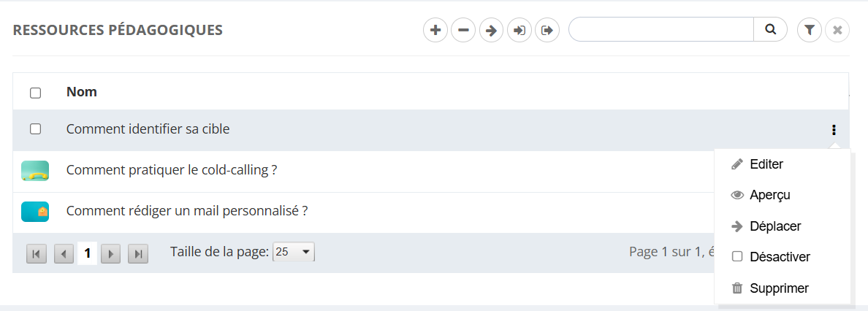
Task: Click the right-arrow move toolbar icon
Action: coord(491,31)
